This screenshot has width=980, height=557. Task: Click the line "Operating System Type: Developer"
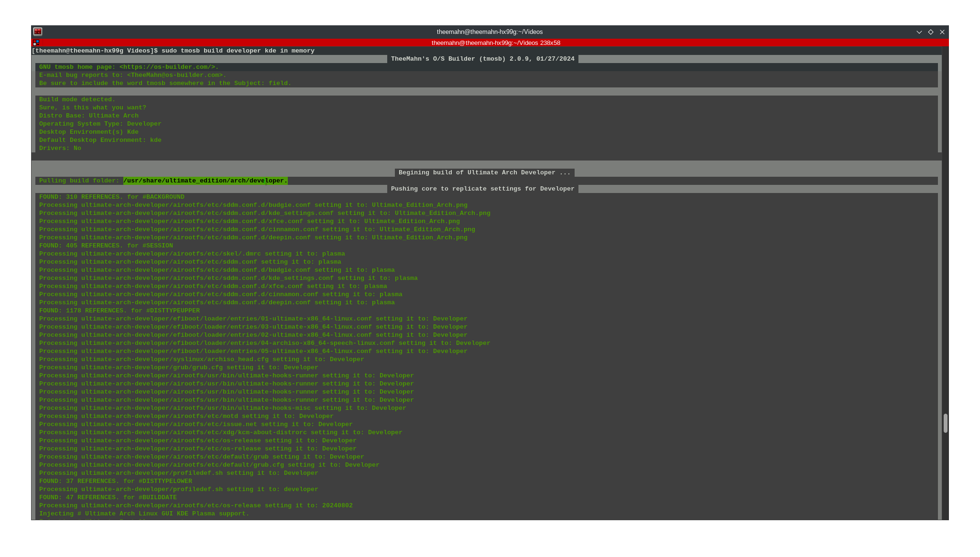(x=100, y=124)
